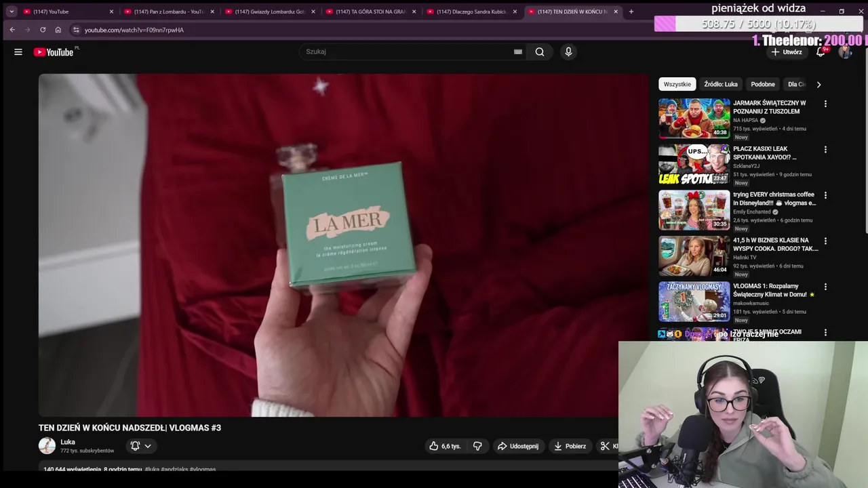This screenshot has width=868, height=488.
Task: Open the YouTube hamburger guide menu
Action: coord(18,52)
